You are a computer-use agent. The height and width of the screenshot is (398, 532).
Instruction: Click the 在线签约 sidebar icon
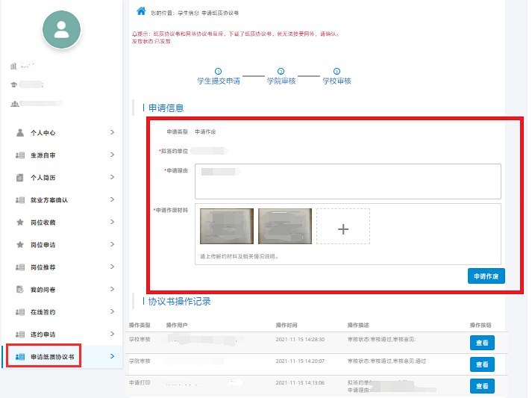tap(20, 311)
